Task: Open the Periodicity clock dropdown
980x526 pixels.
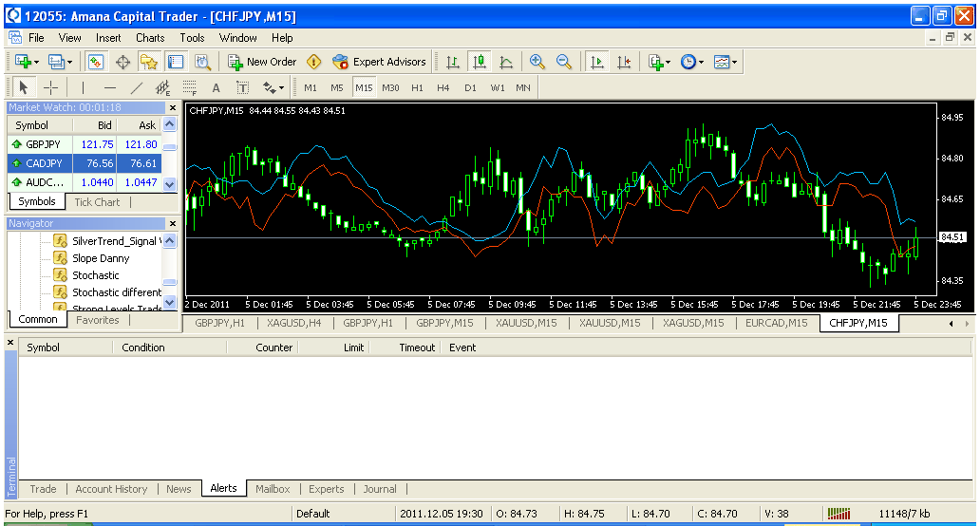Action: 691,62
